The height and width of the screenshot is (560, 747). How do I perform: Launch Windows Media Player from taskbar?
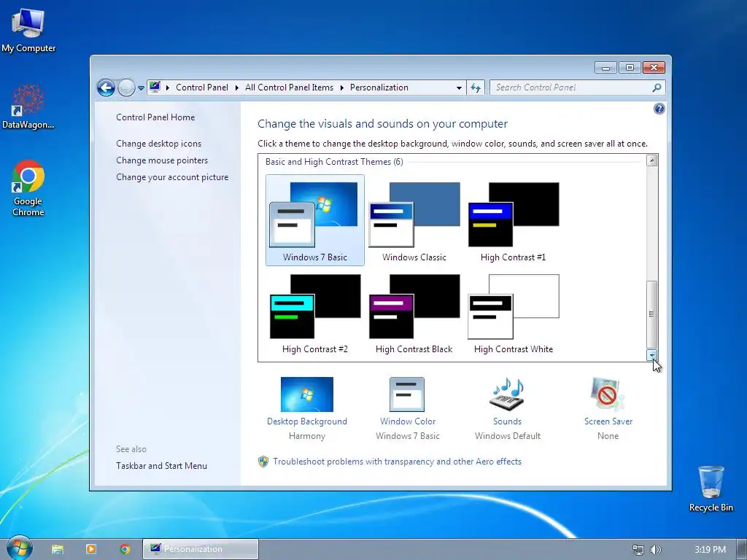click(91, 549)
